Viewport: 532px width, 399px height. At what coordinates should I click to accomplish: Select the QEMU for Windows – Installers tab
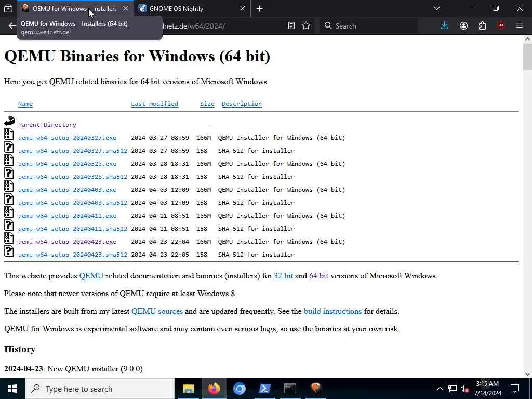tap(76, 9)
